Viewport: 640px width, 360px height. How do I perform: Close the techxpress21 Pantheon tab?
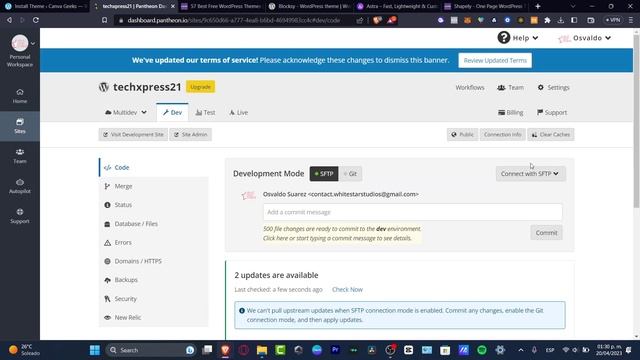[173, 7]
